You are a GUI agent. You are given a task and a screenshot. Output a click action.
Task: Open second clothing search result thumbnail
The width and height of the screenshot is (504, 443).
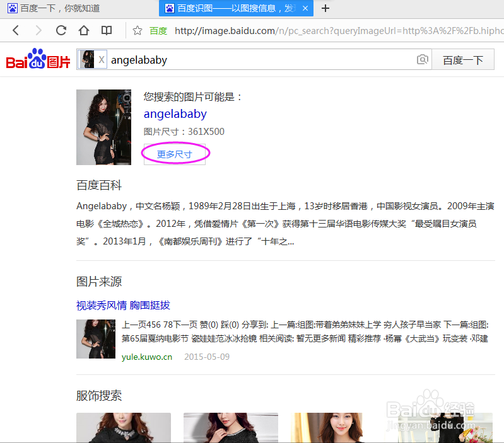click(x=231, y=428)
